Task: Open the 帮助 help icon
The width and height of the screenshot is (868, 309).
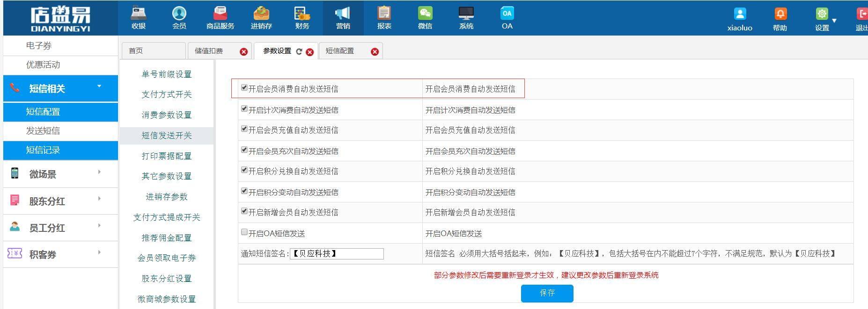Action: pyautogui.click(x=780, y=14)
